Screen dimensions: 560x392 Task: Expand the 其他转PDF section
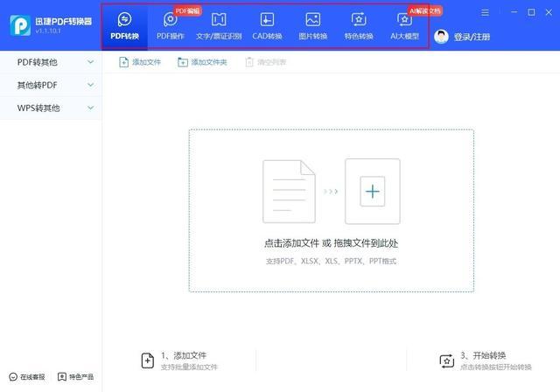pos(51,85)
